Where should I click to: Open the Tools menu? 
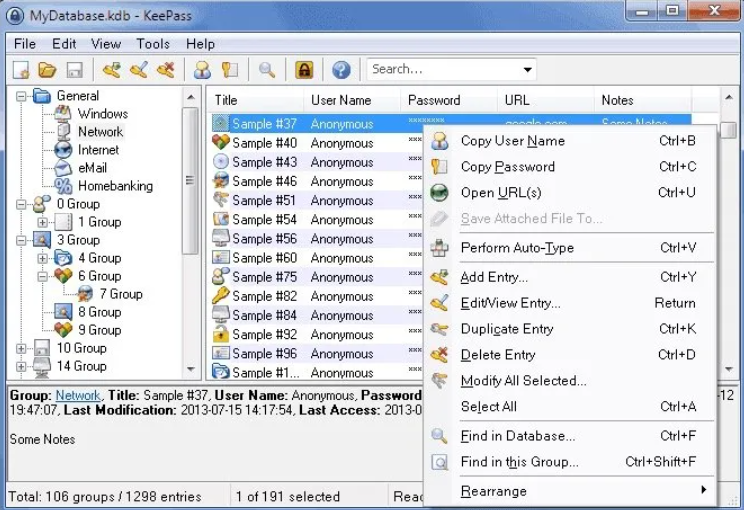(x=153, y=44)
